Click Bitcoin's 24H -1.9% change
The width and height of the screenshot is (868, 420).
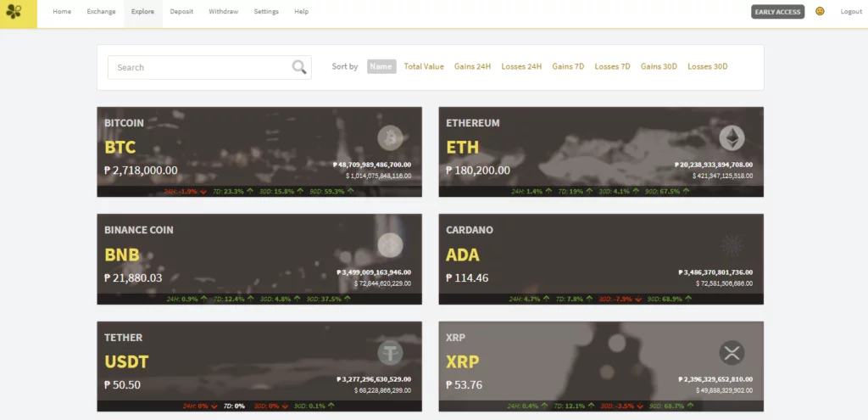[x=186, y=191]
